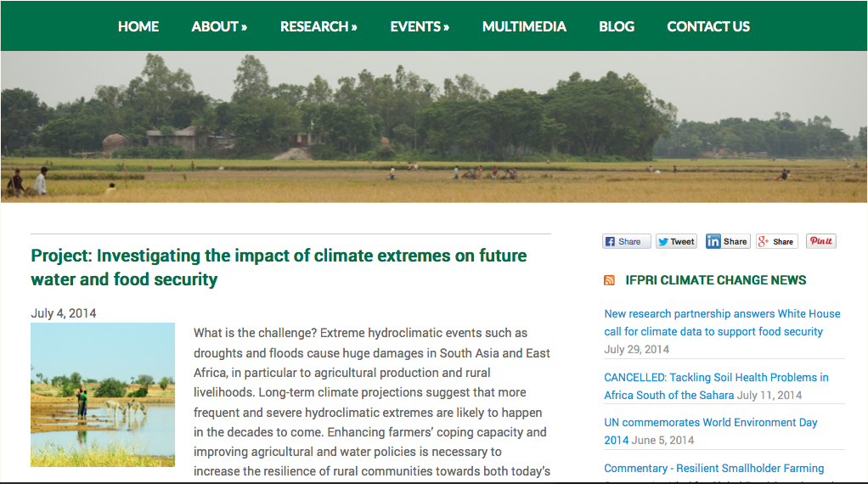Navigate to the Blog section
Image resolution: width=868 pixels, height=484 pixels.
pyautogui.click(x=617, y=26)
